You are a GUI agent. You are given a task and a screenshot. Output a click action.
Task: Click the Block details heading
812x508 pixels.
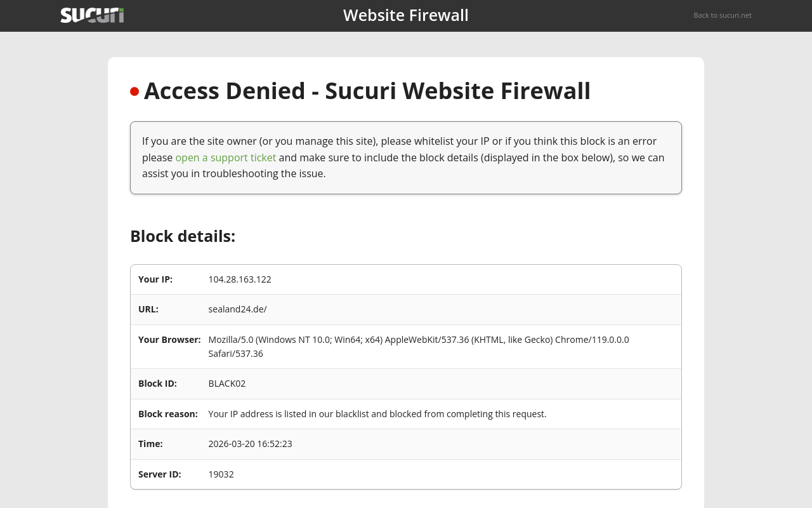pyautogui.click(x=182, y=236)
